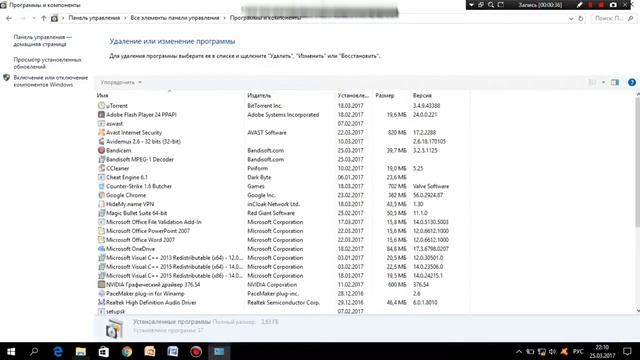This screenshot has width=640, height=360.
Task: Click the Microsoft OneDrive cloud icon
Action: pyautogui.click(x=101, y=249)
